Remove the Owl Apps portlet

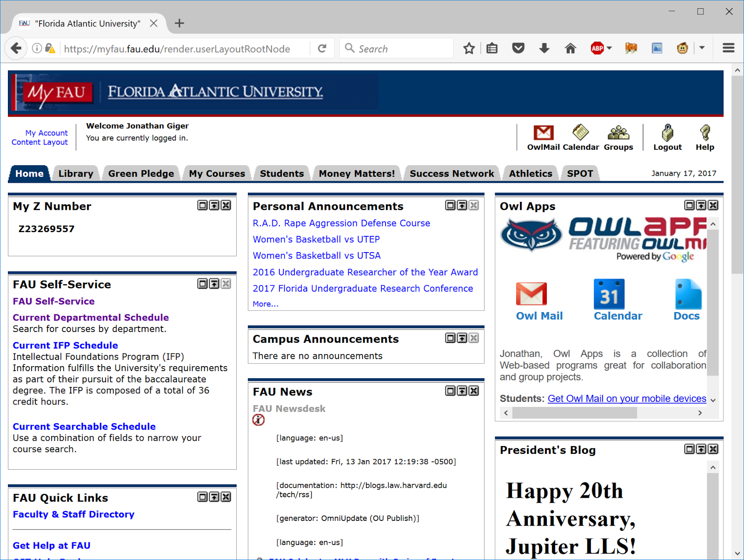tap(713, 205)
